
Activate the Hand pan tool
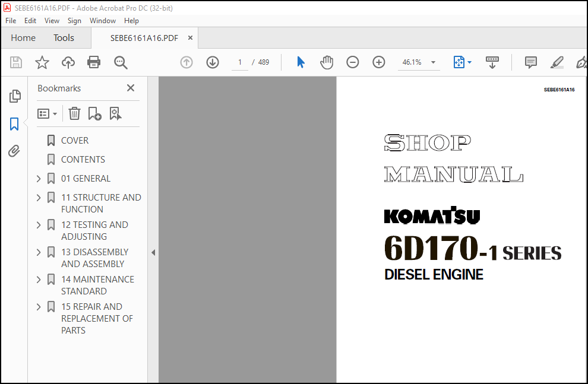point(327,62)
